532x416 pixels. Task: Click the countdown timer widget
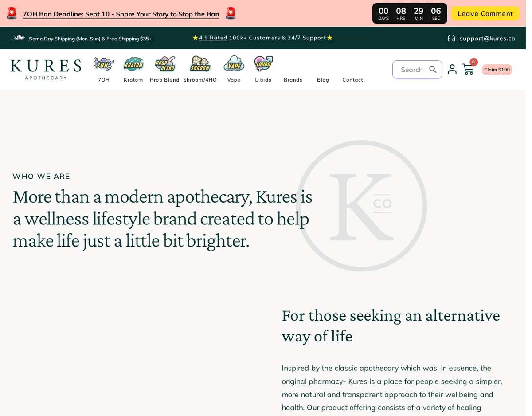point(410,13)
